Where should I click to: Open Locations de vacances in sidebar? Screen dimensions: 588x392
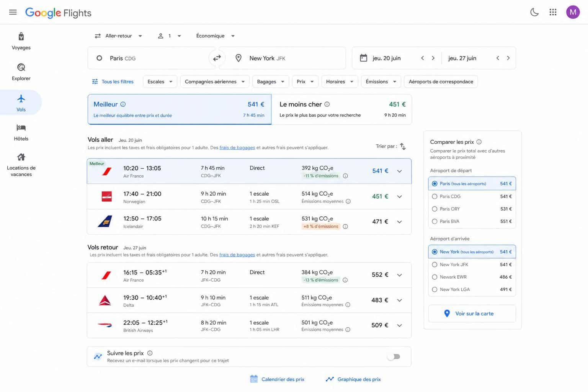click(x=21, y=165)
